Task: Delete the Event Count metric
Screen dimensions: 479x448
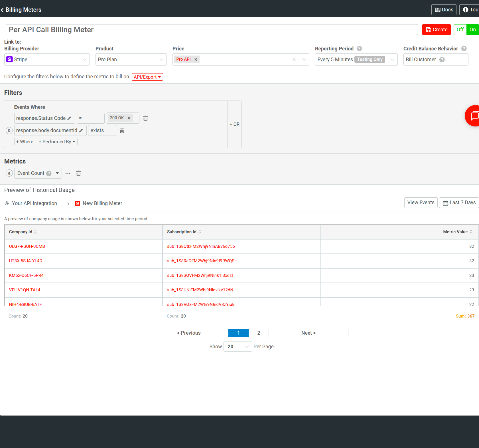Action: 78,173
